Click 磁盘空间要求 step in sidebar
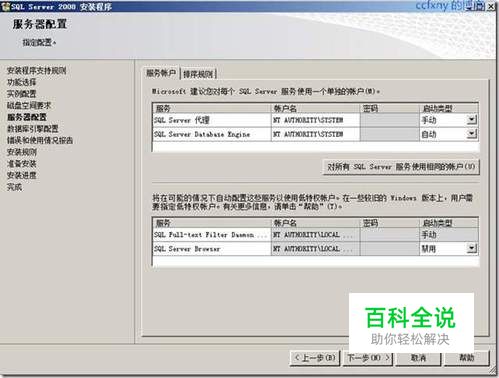Viewport: 499px width, 378px height. [x=29, y=105]
